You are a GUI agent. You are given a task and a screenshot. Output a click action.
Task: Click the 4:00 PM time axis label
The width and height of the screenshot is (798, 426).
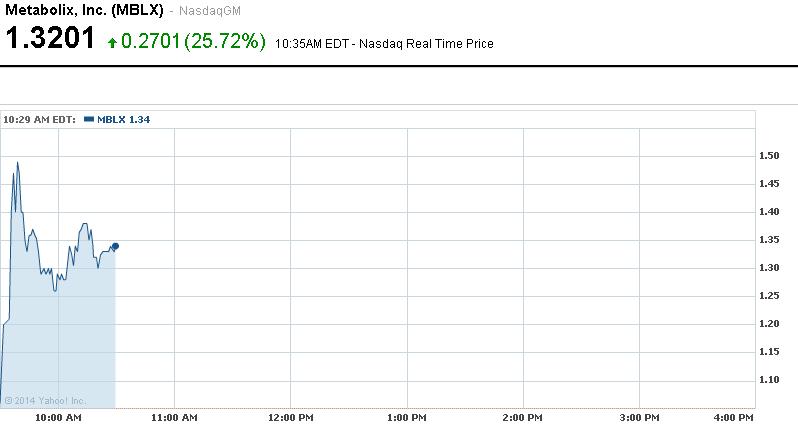pos(733,416)
